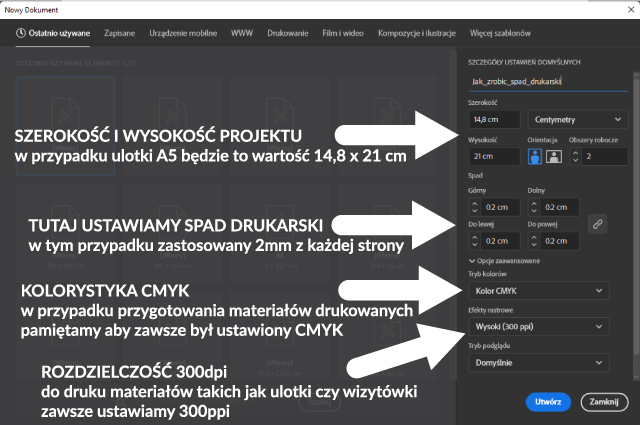The width and height of the screenshot is (640, 425).
Task: Click the Utwórz button
Action: pyautogui.click(x=548, y=401)
